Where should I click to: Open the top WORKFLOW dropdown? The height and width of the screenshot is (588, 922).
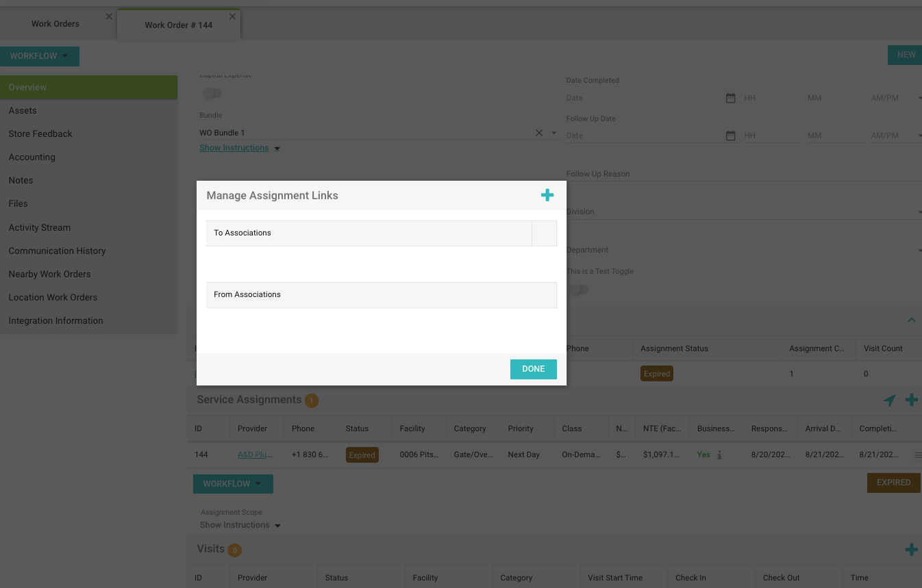point(40,56)
